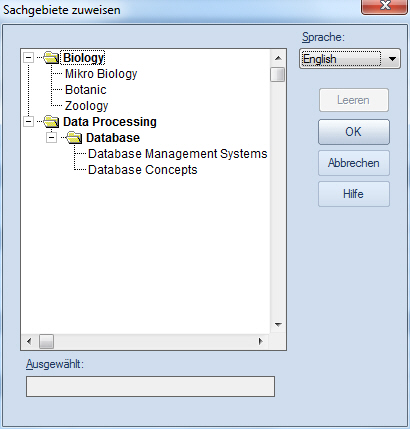The height and width of the screenshot is (429, 410).
Task: Click the Biology folder icon
Action: [51, 58]
